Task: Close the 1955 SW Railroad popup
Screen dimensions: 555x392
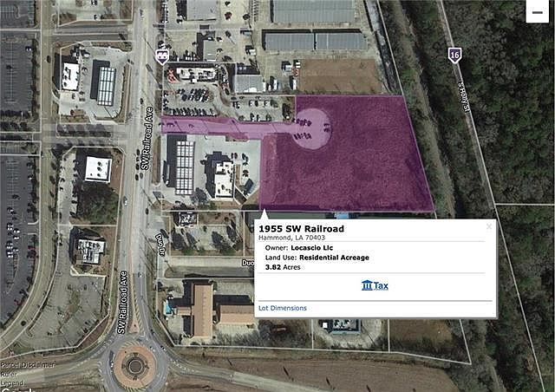Action: click(x=489, y=226)
